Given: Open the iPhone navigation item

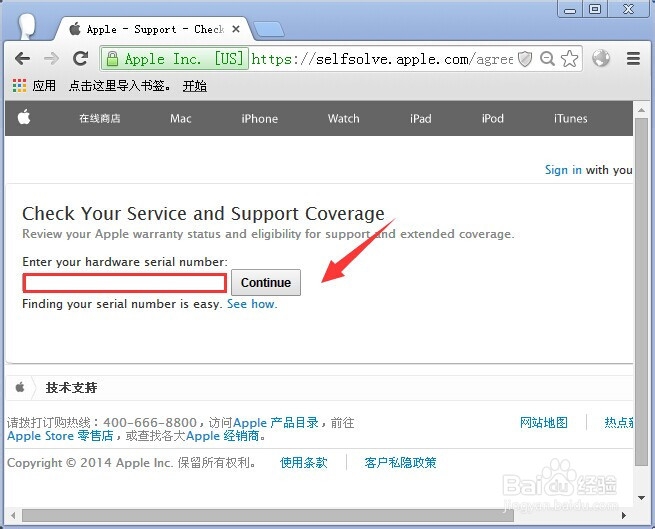Looking at the screenshot, I should point(259,119).
